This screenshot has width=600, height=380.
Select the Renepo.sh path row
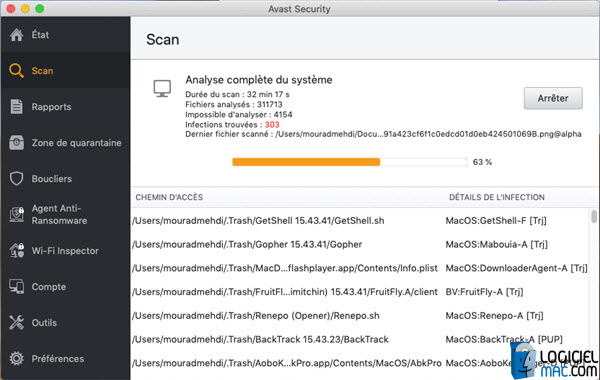(x=256, y=316)
